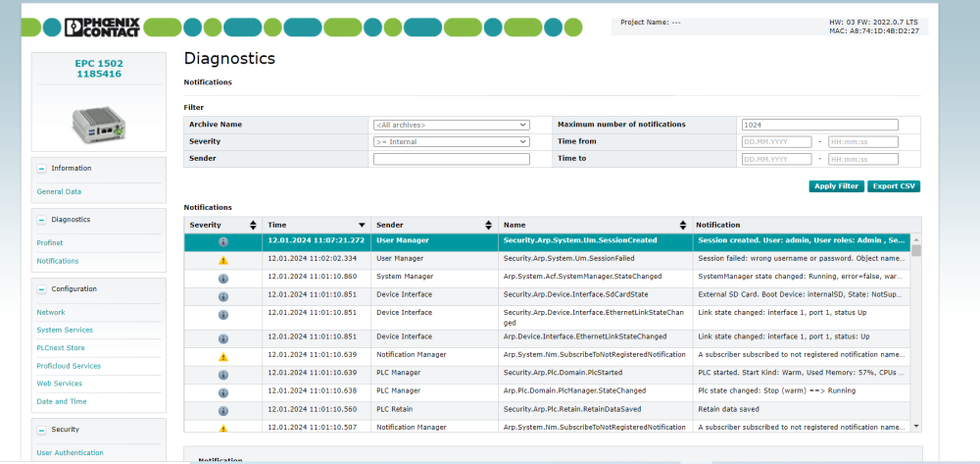Go to PLCnext Store page
Viewport: 980px width, 464px height.
point(61,348)
